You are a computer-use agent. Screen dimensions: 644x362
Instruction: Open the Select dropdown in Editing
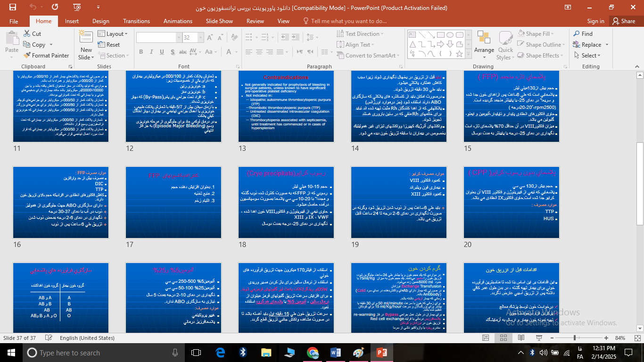[587, 56]
